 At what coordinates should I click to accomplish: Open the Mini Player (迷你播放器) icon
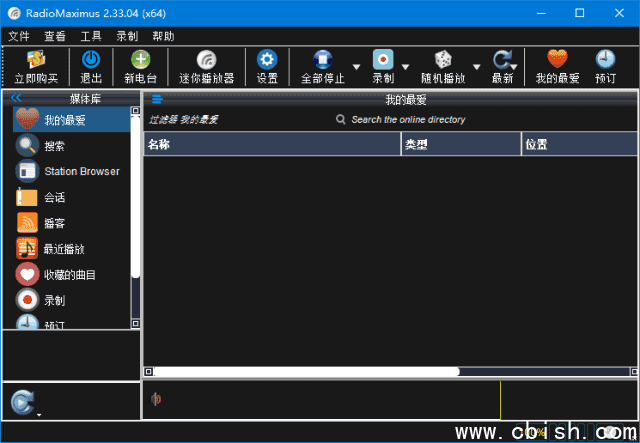(x=207, y=60)
